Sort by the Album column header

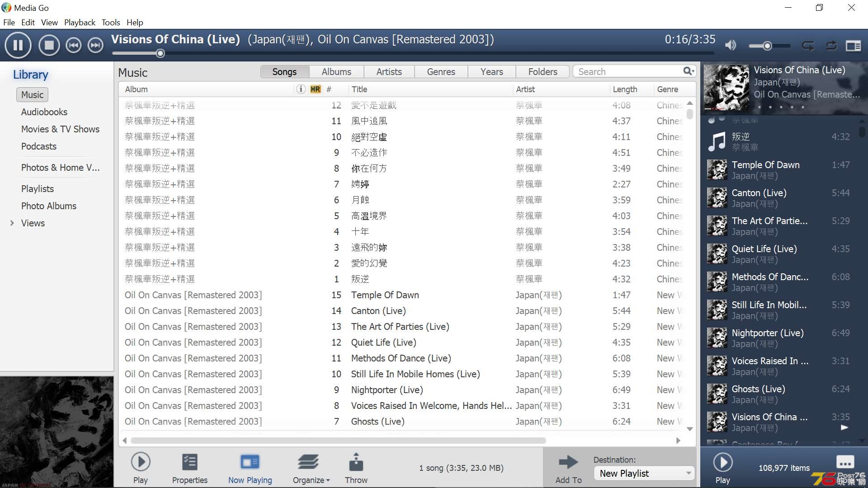pos(137,89)
